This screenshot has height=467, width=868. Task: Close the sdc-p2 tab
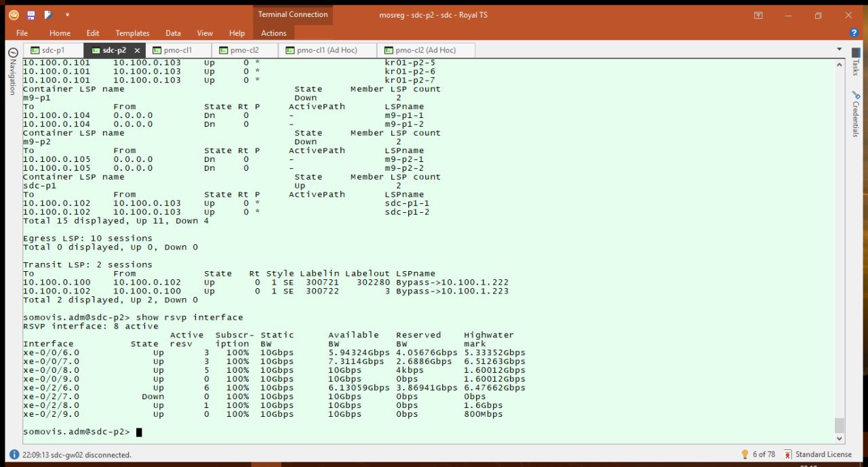137,50
